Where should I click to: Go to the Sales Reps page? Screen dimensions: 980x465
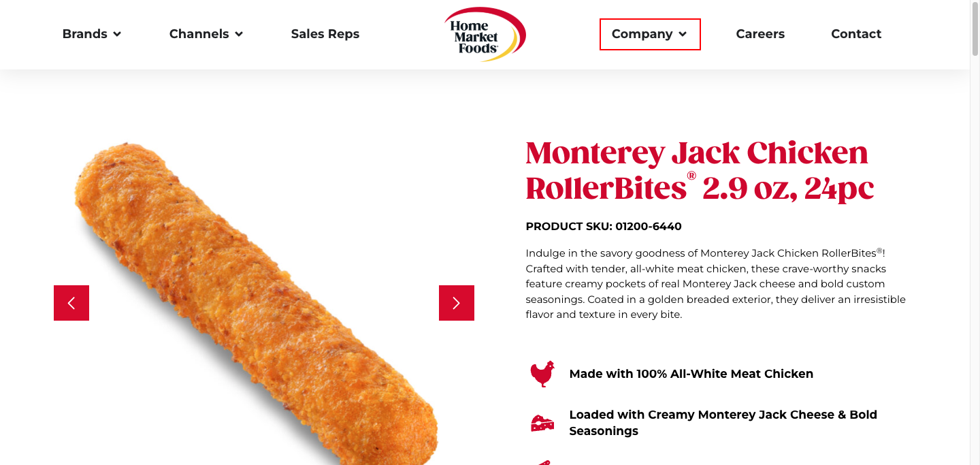325,34
